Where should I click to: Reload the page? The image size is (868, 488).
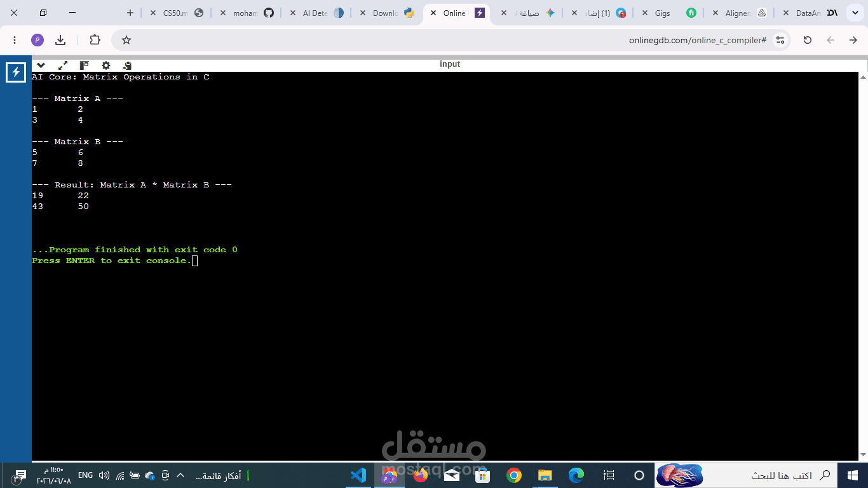[x=808, y=40]
